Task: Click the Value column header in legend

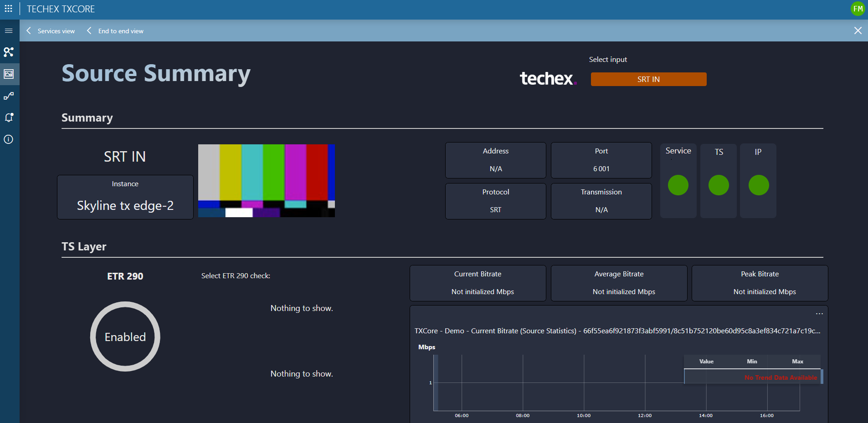Action: pos(706,362)
